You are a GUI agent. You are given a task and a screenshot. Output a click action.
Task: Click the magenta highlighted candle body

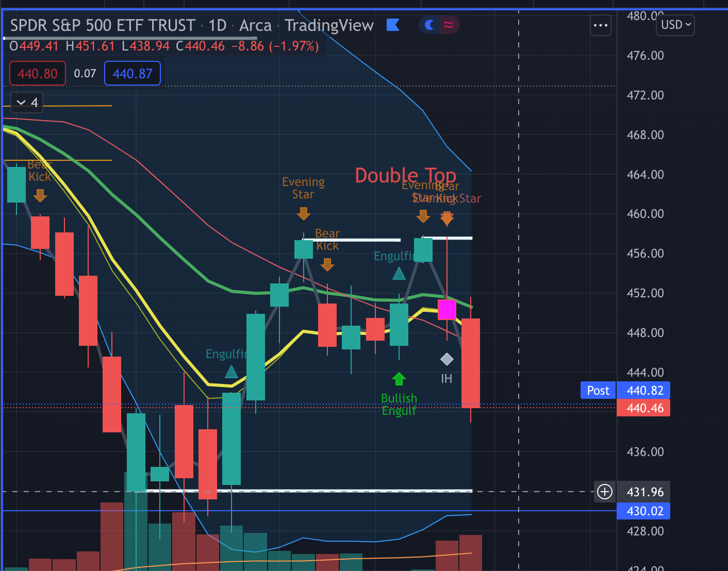(447, 310)
